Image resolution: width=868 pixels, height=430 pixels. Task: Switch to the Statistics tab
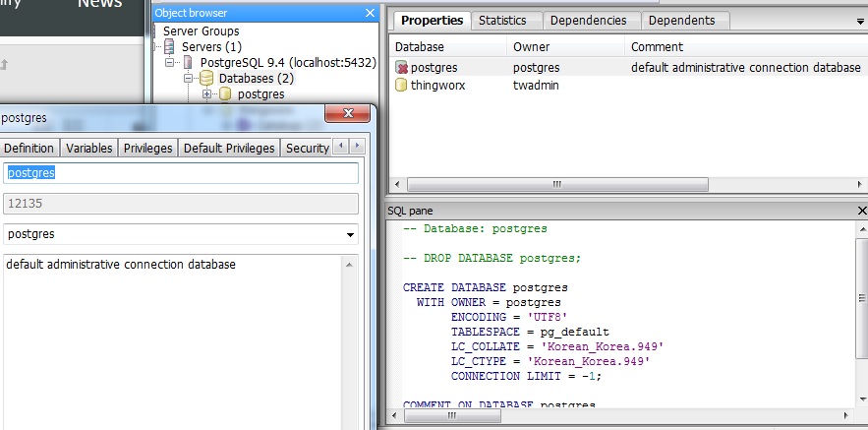pyautogui.click(x=502, y=21)
